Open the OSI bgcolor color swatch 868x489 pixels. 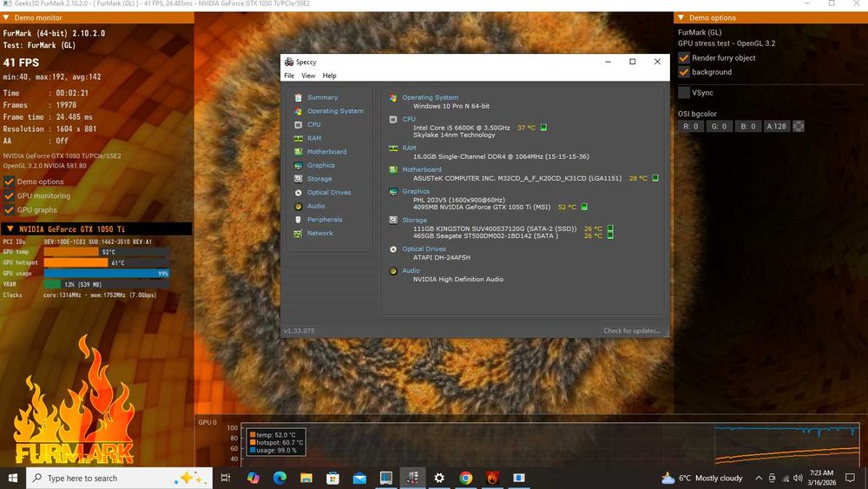(799, 126)
